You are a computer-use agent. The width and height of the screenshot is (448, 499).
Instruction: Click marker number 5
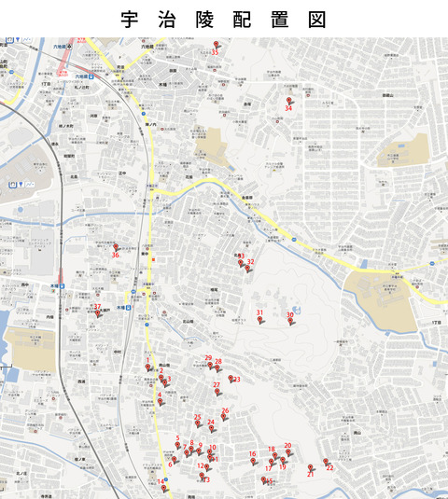[x=177, y=445]
